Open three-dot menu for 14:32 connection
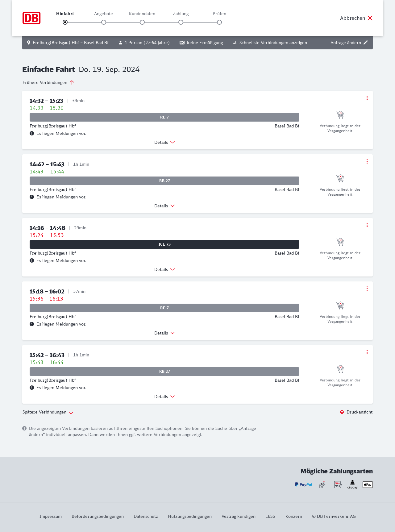The width and height of the screenshot is (395, 532). pos(367,98)
